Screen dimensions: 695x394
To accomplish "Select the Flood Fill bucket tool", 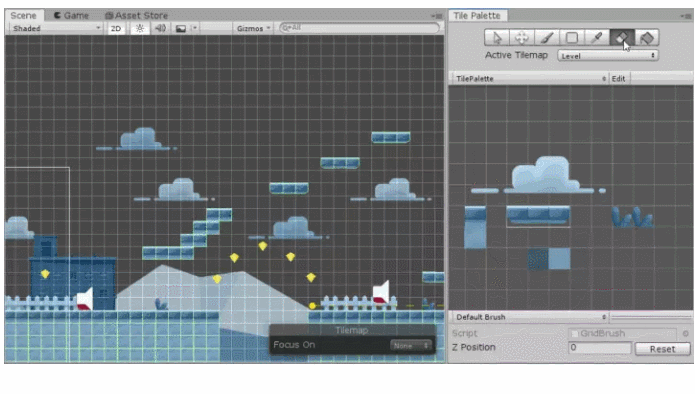I will [647, 38].
